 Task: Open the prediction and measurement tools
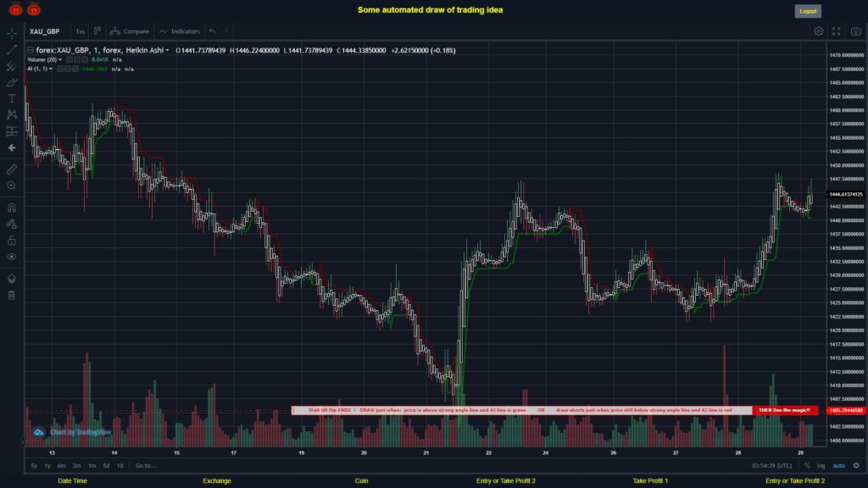12,131
